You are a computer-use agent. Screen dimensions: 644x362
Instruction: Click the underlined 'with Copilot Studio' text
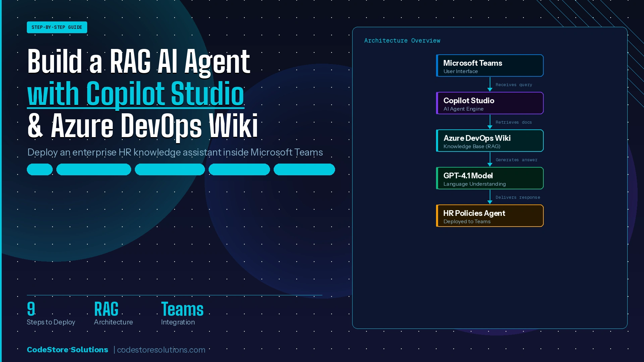coord(136,95)
